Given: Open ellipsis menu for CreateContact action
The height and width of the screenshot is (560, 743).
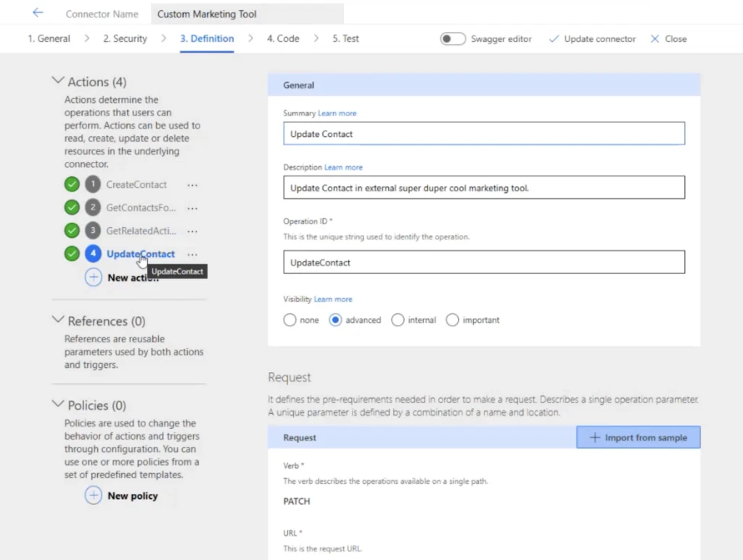Looking at the screenshot, I should [192, 185].
